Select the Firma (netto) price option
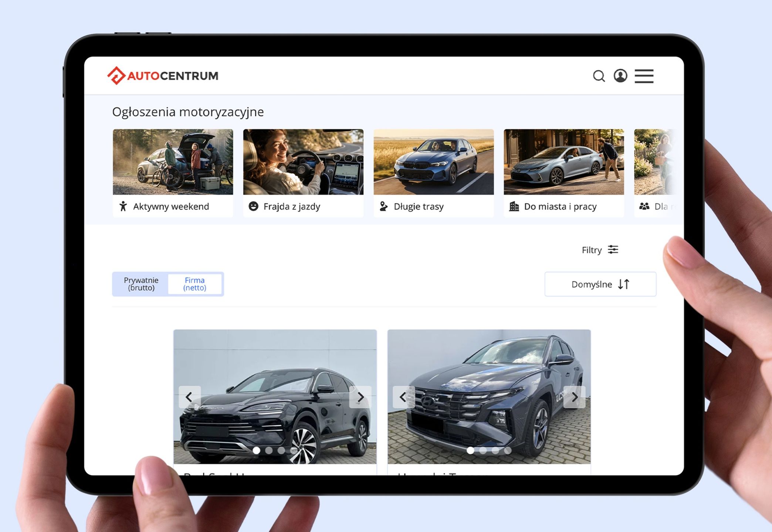Screen dimensions: 772x532 pyautogui.click(x=195, y=284)
